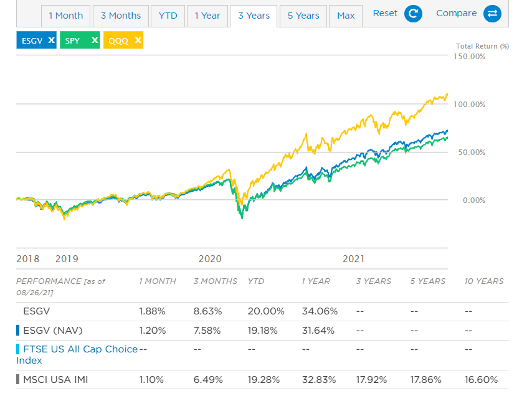
Task: Click the 10 YEARS column header
Action: point(484,281)
